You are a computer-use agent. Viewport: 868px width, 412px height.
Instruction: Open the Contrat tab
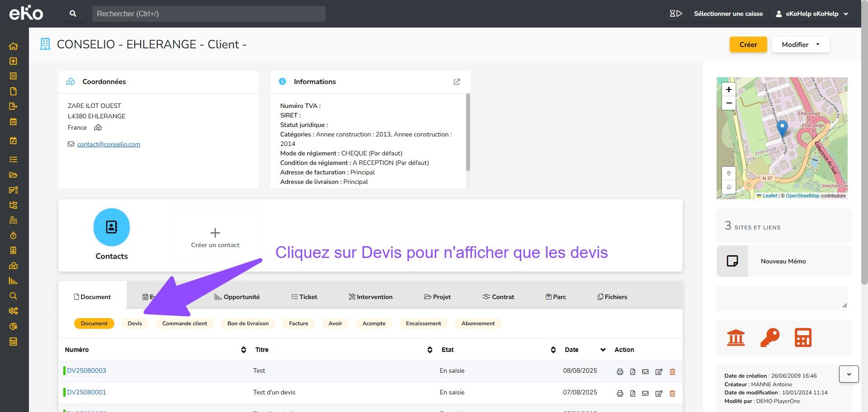click(x=498, y=297)
